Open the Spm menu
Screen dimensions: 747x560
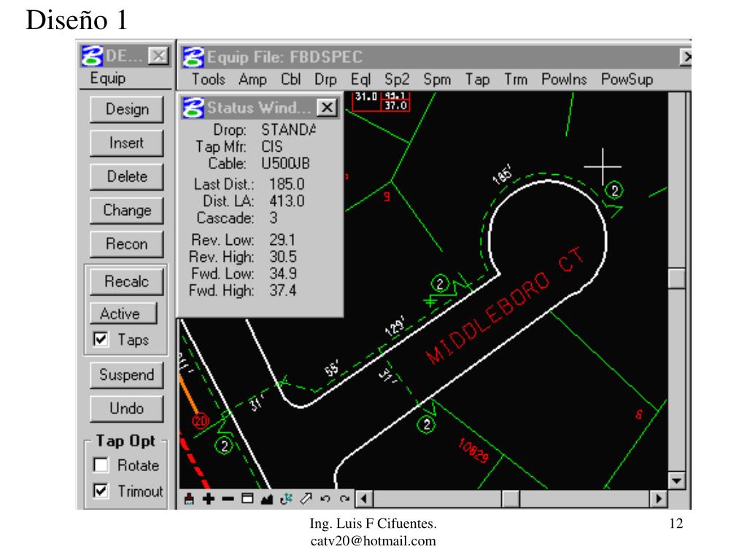coord(437,79)
